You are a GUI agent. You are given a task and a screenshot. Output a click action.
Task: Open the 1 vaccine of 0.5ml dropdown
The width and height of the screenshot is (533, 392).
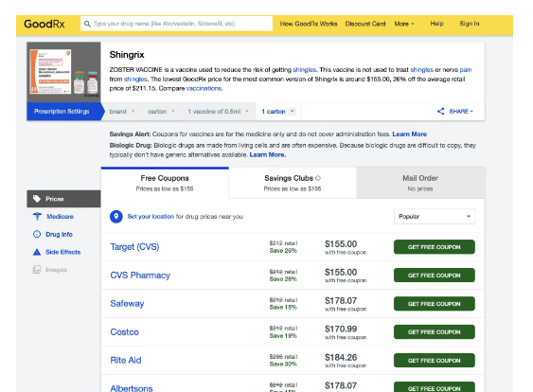pos(218,112)
